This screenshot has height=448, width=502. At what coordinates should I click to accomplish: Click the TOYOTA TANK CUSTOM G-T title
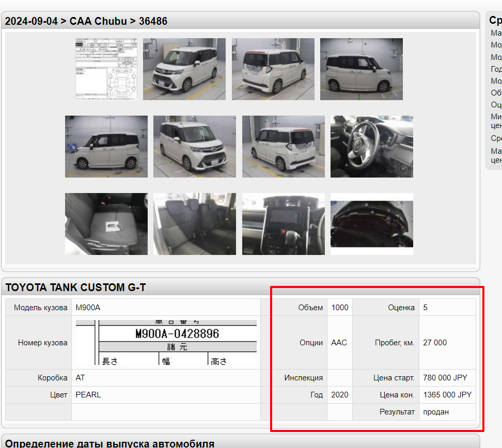[75, 287]
